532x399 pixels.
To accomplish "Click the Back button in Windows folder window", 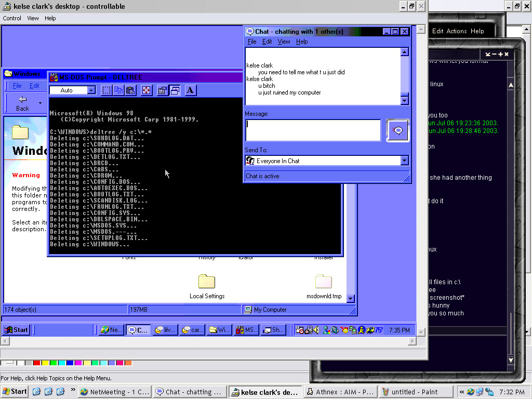I will [22, 103].
